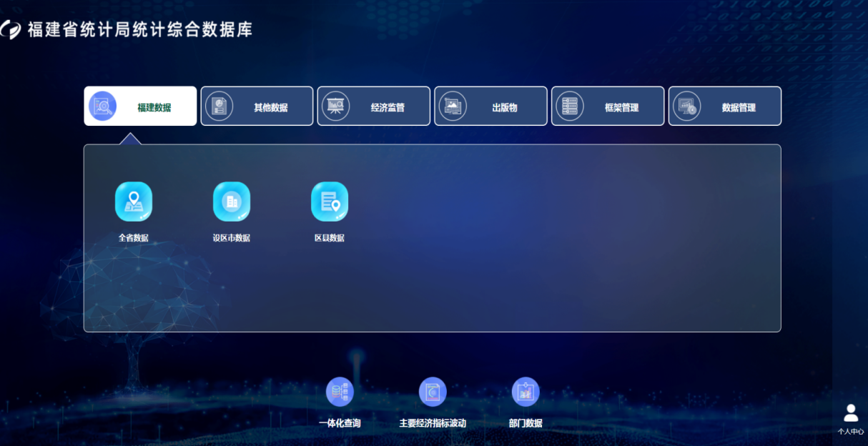The image size is (868, 446).
Task: Click the 框架管理 server rack icon
Action: (x=570, y=106)
